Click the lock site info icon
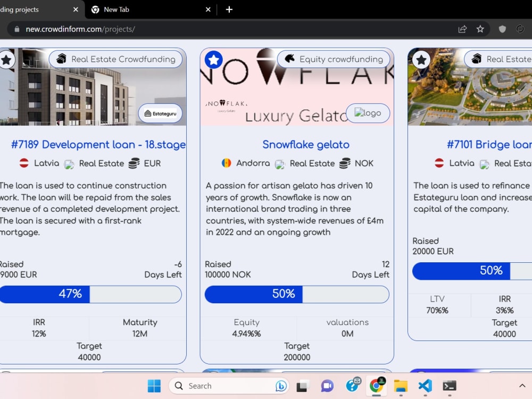This screenshot has height=399, width=532. click(17, 29)
